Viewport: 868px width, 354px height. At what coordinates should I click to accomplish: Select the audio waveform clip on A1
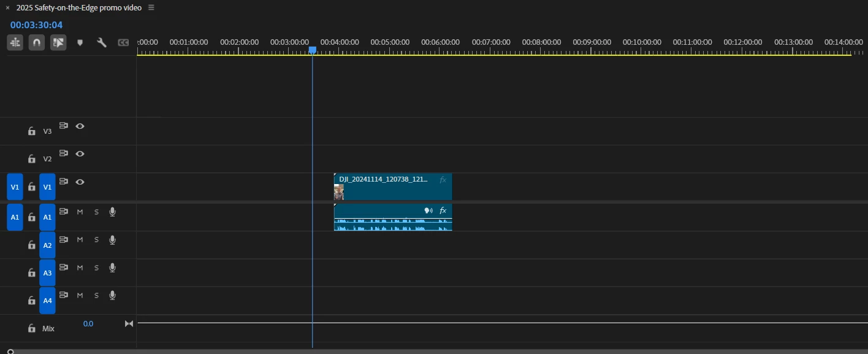click(393, 217)
